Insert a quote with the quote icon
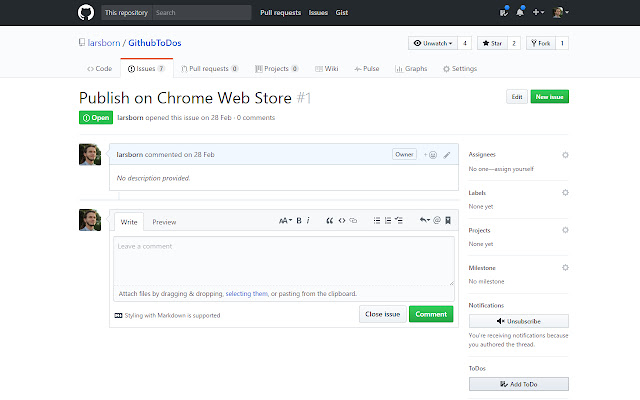The height and width of the screenshot is (400, 640). click(x=329, y=220)
